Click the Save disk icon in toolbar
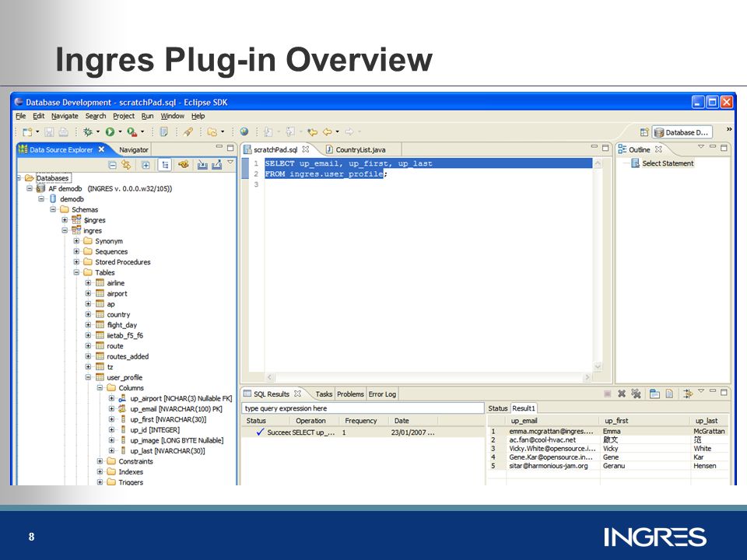 (49, 132)
